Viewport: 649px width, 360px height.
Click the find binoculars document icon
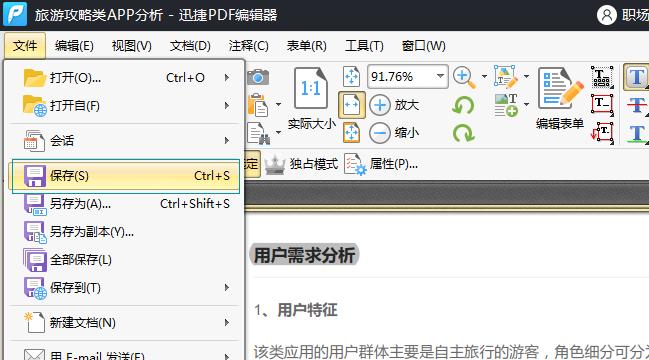point(259,133)
